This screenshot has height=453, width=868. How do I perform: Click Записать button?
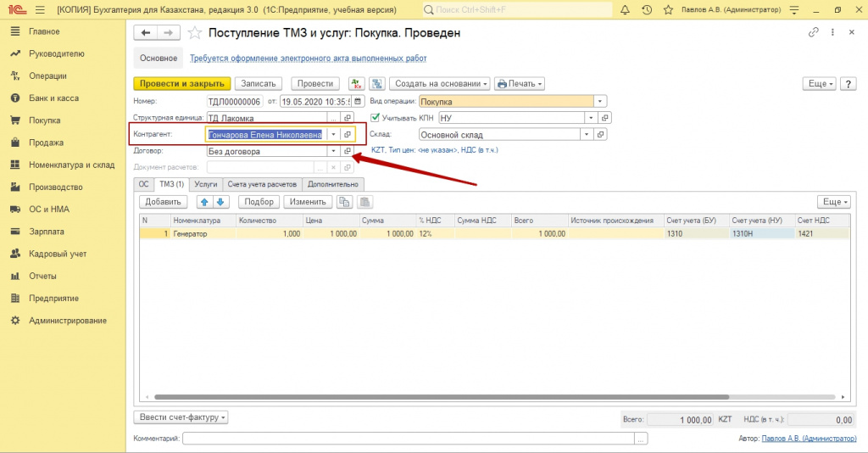point(258,84)
